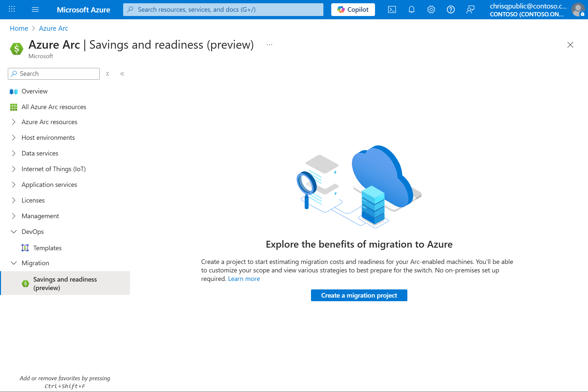Open the notifications bell
This screenshot has height=392, width=588.
tap(411, 9)
